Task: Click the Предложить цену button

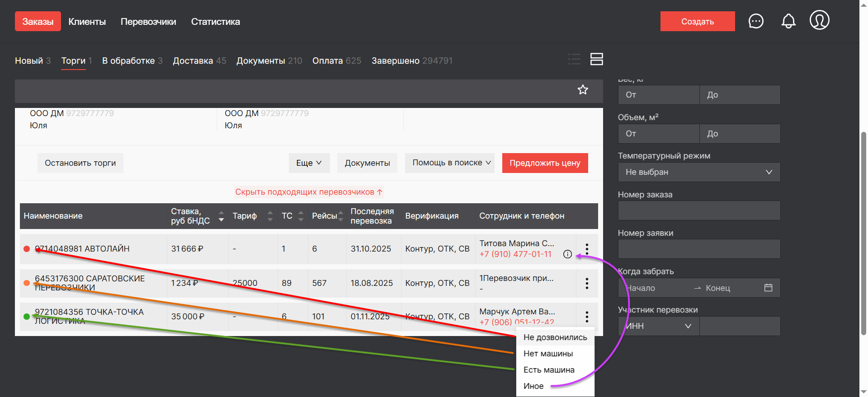Action: pyautogui.click(x=545, y=163)
